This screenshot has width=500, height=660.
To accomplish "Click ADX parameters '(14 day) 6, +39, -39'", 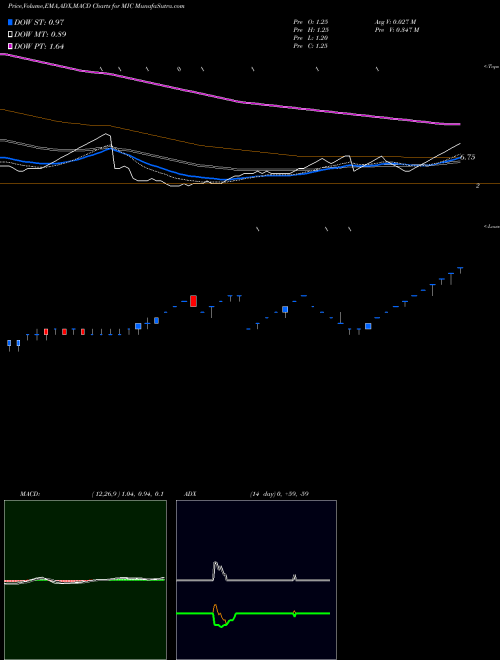I will pos(279,494).
